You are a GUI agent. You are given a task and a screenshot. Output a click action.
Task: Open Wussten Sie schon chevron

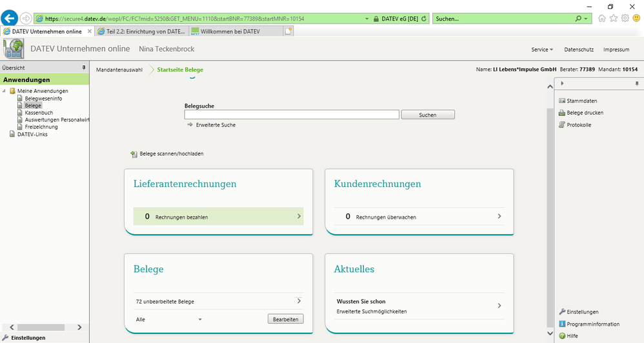499,306
